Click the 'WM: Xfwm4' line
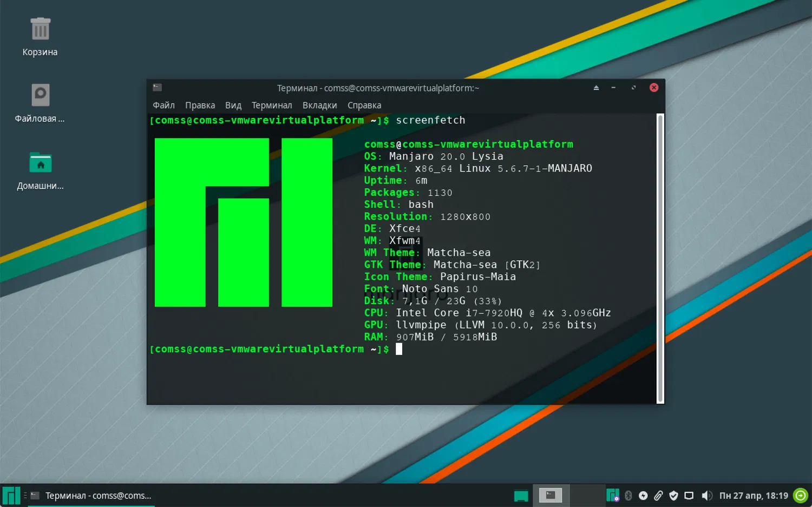 coord(392,240)
